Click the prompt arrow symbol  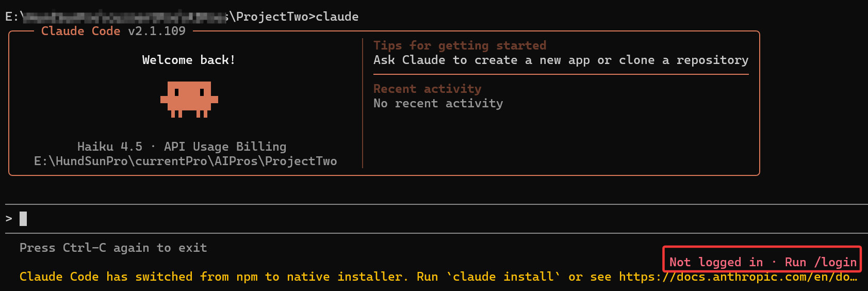tap(9, 219)
